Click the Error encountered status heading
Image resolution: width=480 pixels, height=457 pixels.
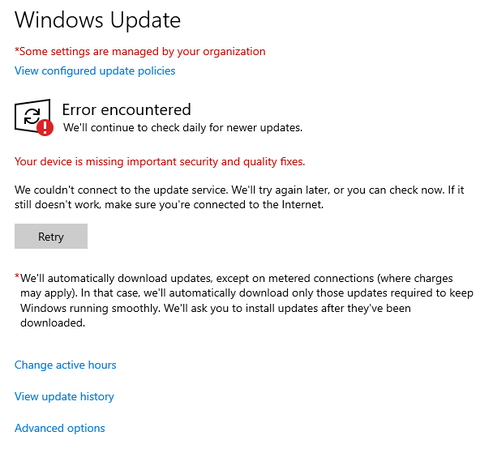click(126, 110)
